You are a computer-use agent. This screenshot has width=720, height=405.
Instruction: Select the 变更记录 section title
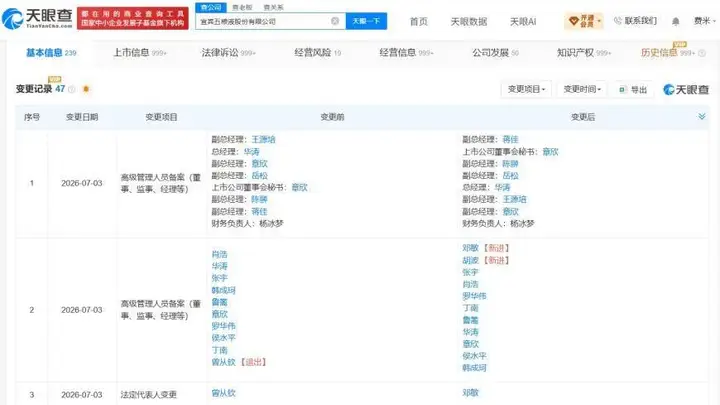(34, 89)
